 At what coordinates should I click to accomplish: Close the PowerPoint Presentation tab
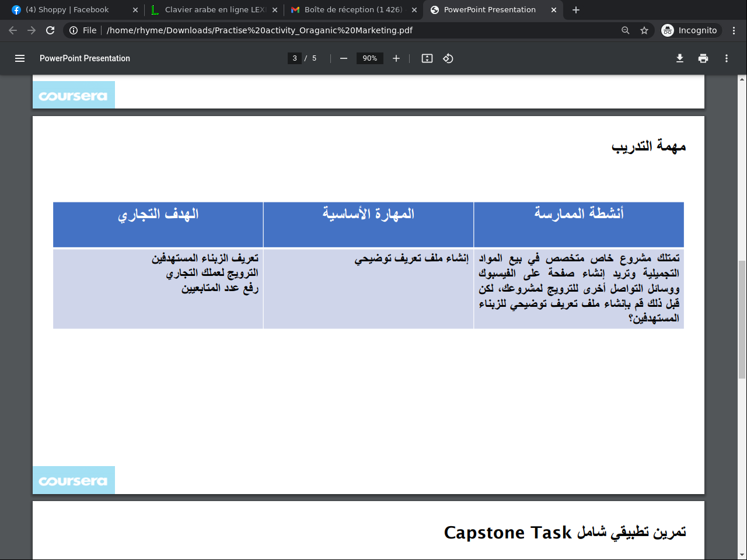tap(554, 10)
